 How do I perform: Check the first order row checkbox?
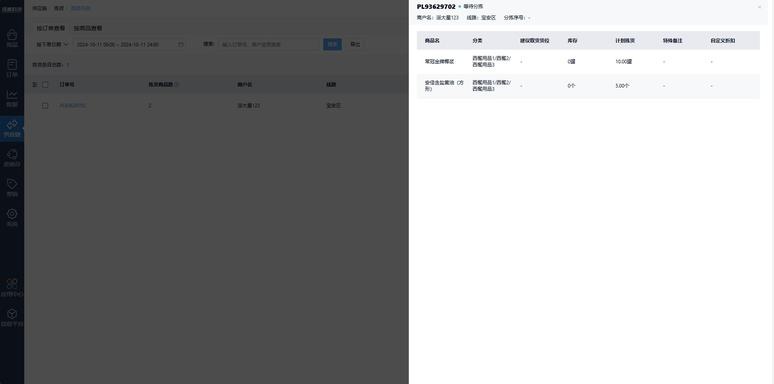click(45, 106)
